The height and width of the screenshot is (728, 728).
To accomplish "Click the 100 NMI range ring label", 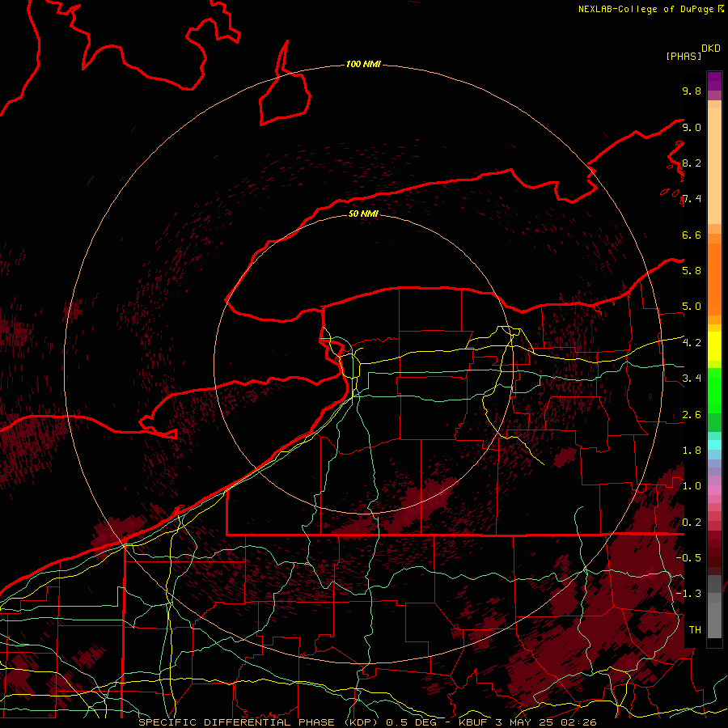I will click(363, 64).
